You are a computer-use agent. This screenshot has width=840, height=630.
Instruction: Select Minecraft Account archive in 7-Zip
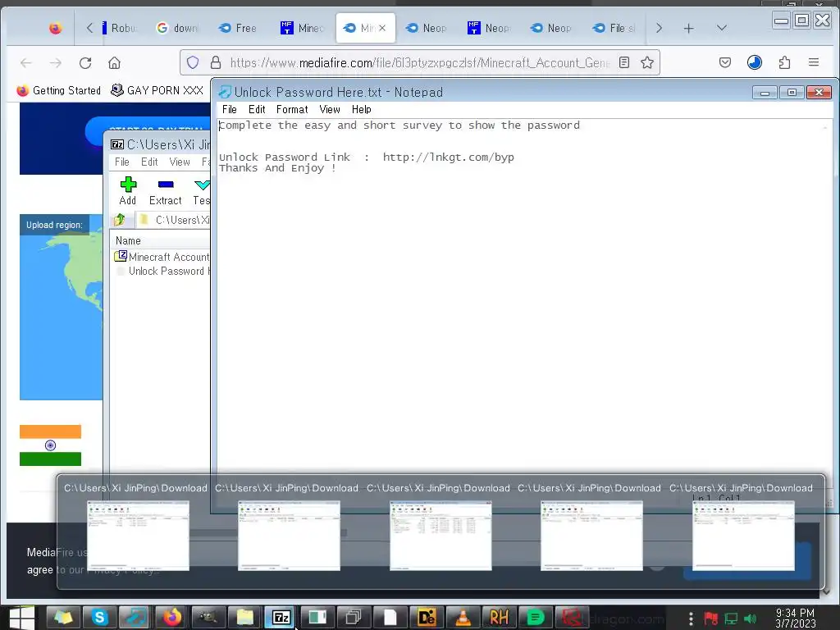[x=162, y=257]
